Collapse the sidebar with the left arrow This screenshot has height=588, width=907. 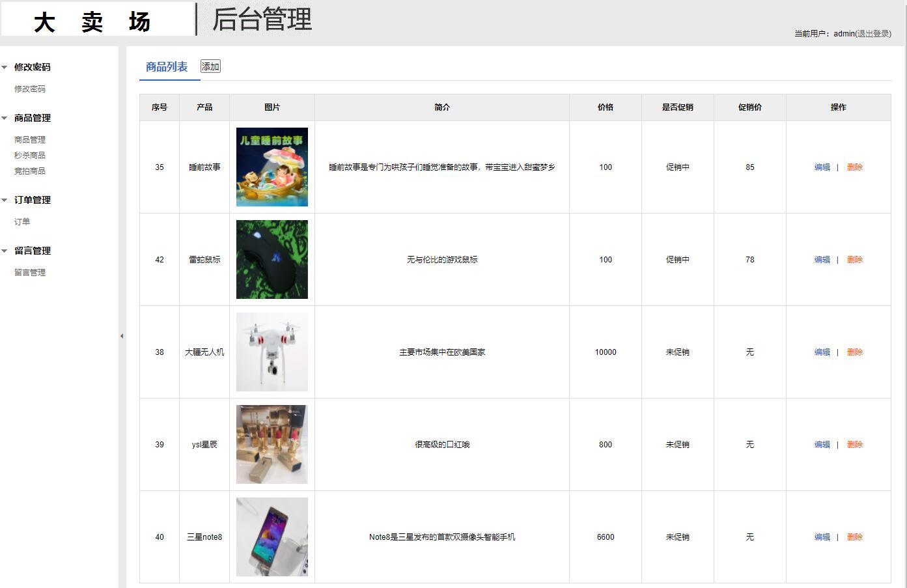tap(121, 336)
